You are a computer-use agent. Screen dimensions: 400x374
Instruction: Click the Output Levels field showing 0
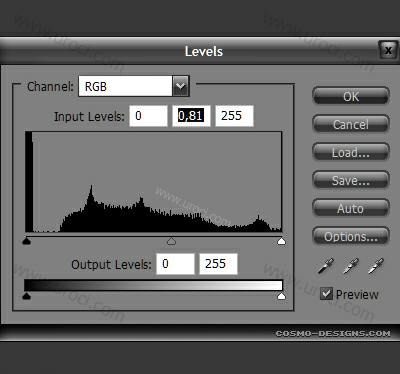175,264
